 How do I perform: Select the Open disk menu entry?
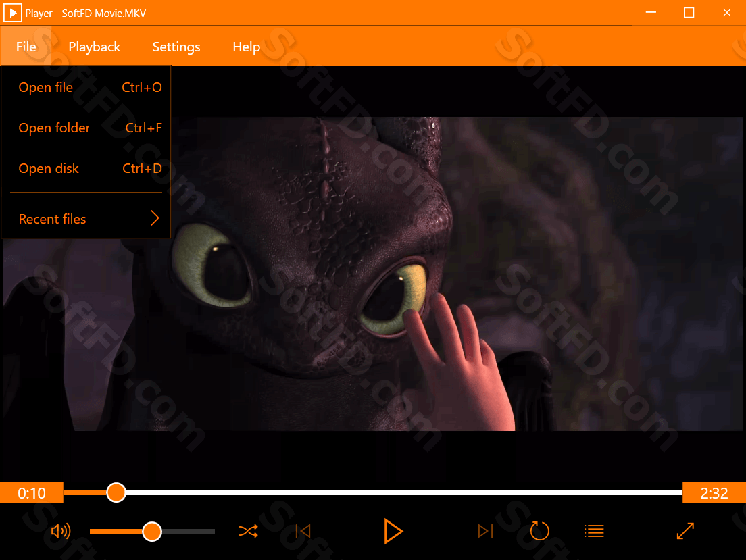click(86, 168)
